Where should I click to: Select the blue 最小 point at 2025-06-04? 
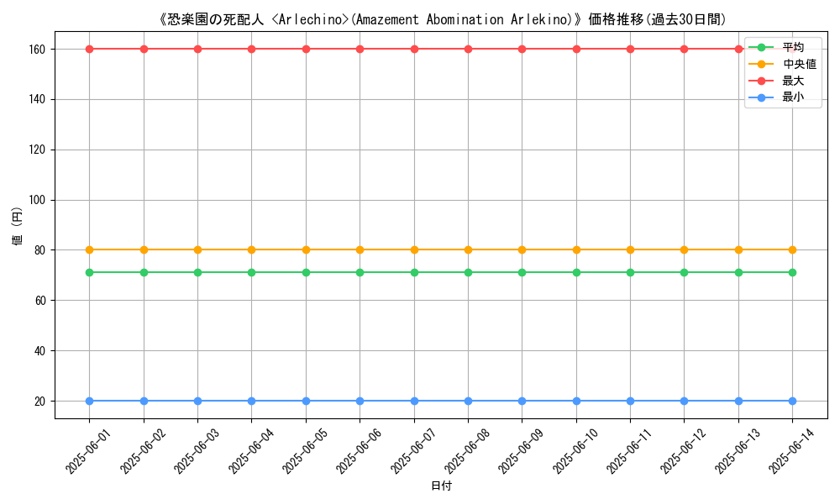pyautogui.click(x=252, y=402)
